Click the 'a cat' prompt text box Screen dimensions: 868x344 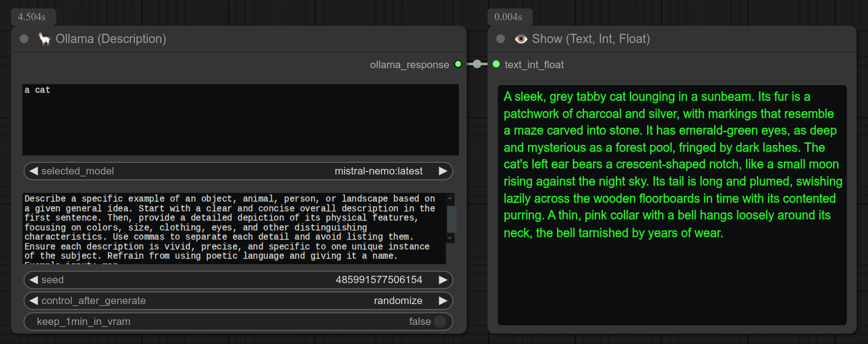(x=240, y=120)
